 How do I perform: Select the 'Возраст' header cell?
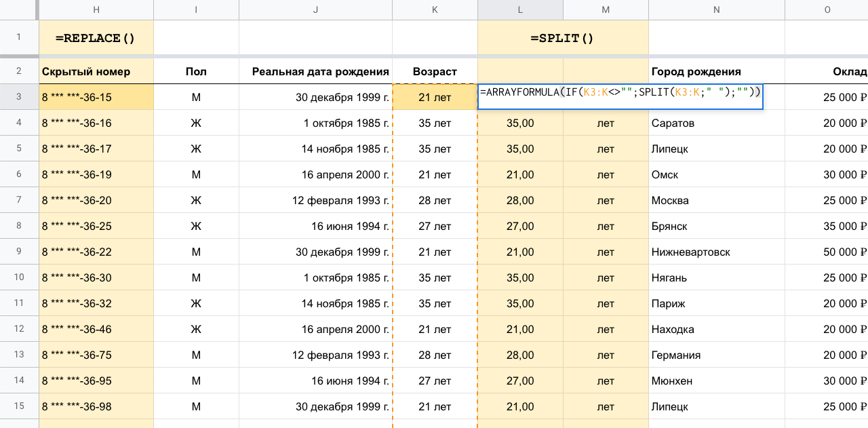pos(435,71)
